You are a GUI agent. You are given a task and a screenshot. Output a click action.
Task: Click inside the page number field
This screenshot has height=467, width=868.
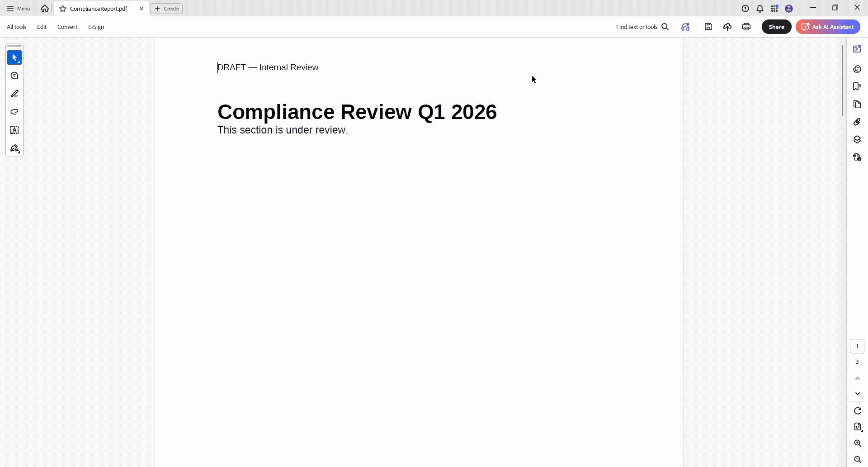pyautogui.click(x=857, y=346)
